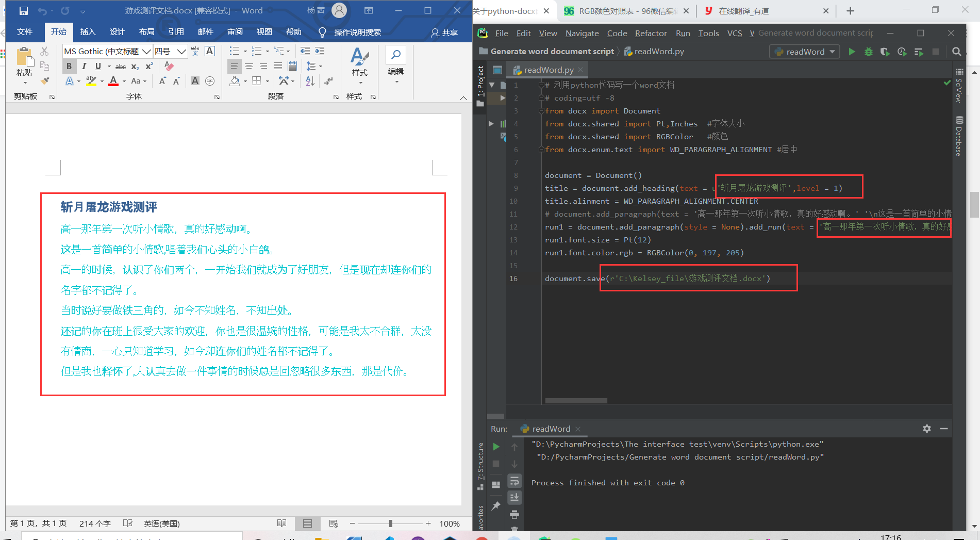Open PyCharm's Refactor menu
This screenshot has width=980, height=540.
[651, 33]
